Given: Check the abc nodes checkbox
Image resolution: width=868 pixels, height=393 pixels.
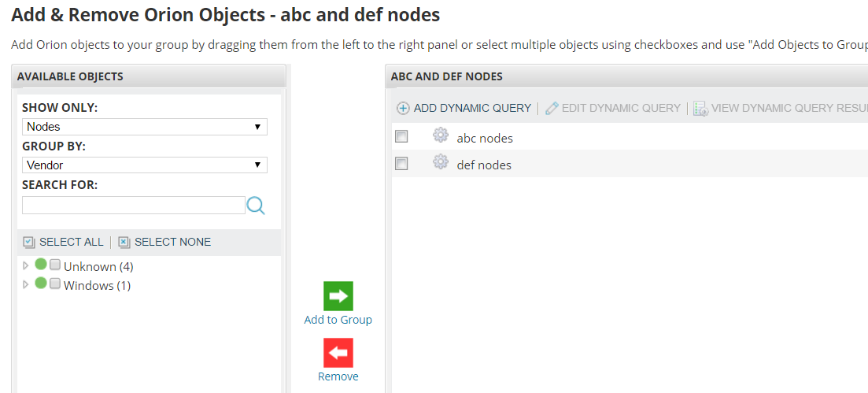Looking at the screenshot, I should [401, 136].
